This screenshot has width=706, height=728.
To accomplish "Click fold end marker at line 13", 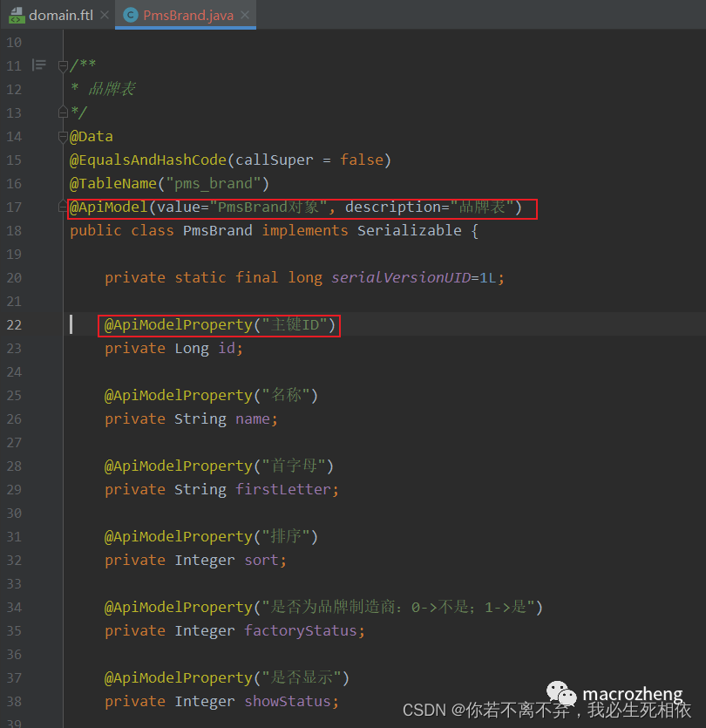I will coord(63,112).
